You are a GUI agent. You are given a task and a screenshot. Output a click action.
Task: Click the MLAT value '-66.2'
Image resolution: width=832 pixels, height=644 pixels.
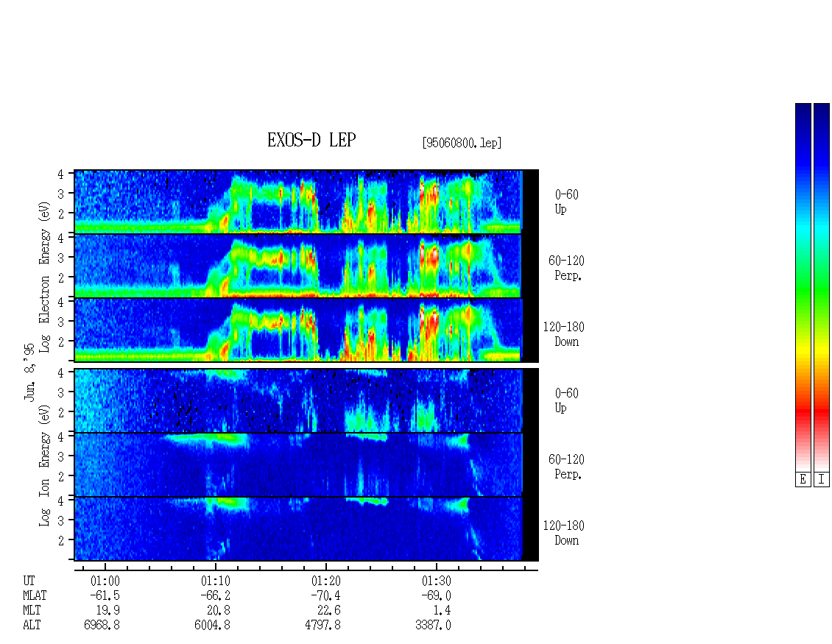(x=215, y=595)
